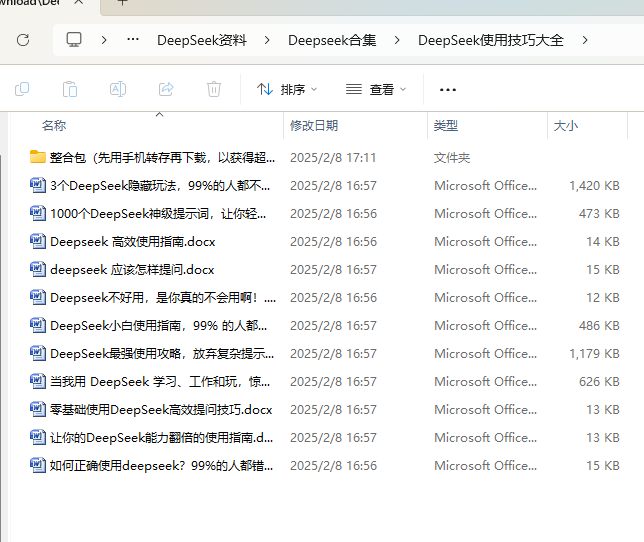Click Word icon of DeepSeek最强使用攻略 file

click(x=37, y=353)
